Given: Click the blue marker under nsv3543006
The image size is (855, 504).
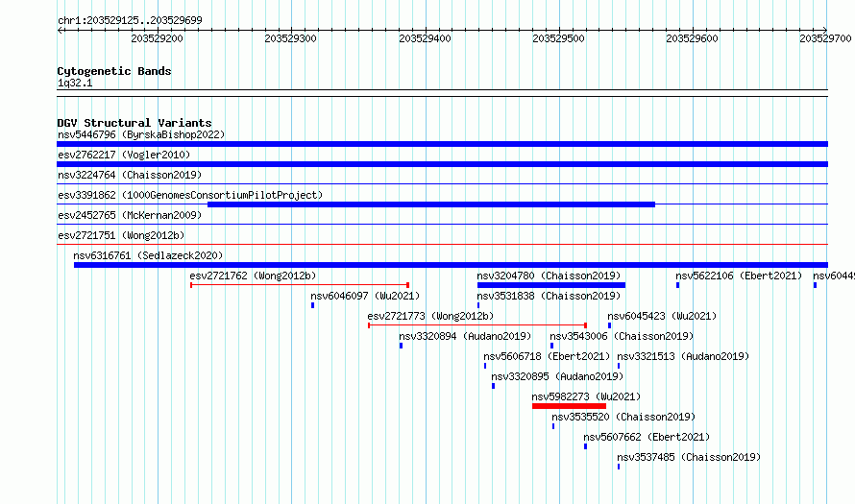Looking at the screenshot, I should (x=551, y=346).
